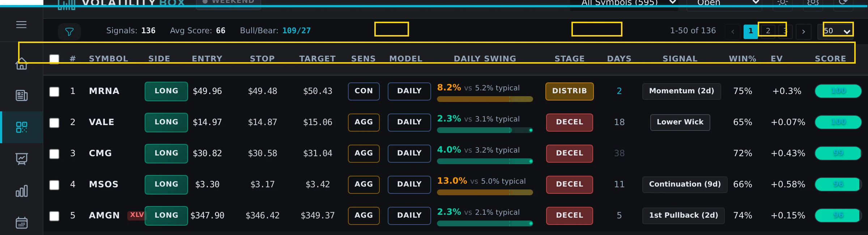Go to page 2 of results
Screen dimensions: 868x235
pos(768,31)
